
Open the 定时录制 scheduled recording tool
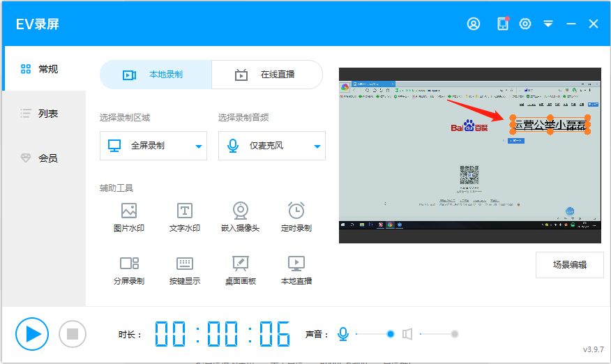(x=296, y=217)
